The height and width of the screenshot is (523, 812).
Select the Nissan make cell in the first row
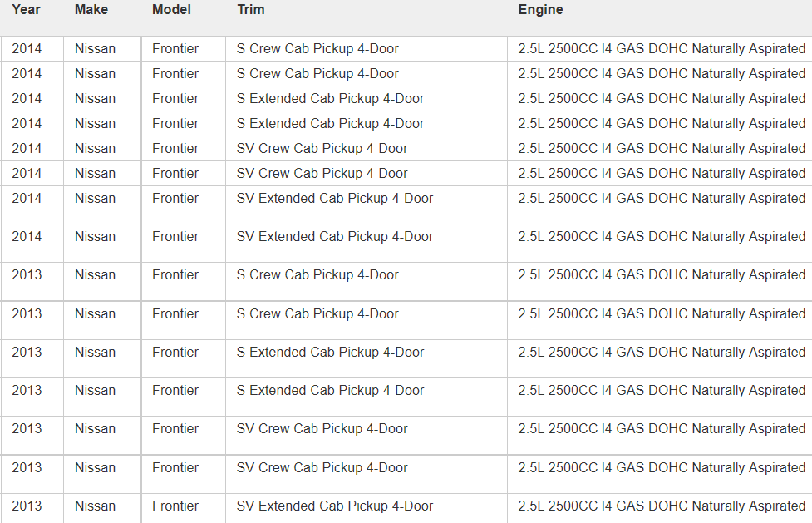(95, 49)
